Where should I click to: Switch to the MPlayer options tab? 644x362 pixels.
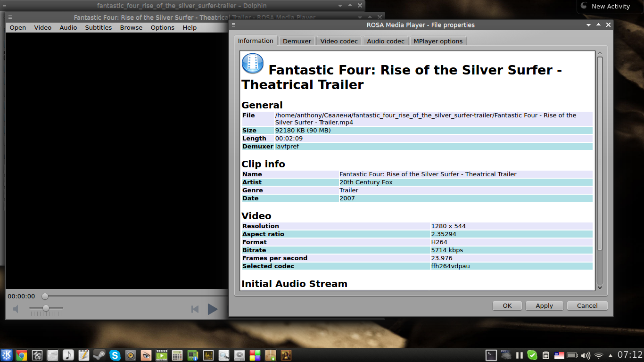point(438,41)
